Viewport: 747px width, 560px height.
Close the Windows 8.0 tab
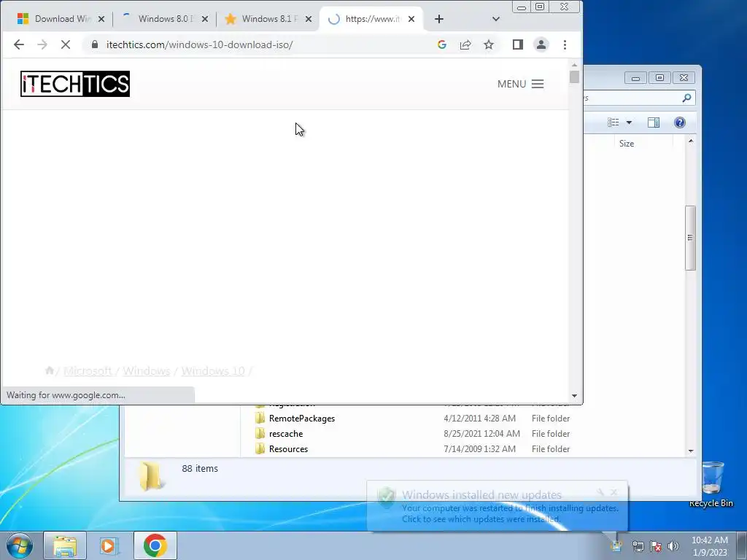tap(205, 19)
